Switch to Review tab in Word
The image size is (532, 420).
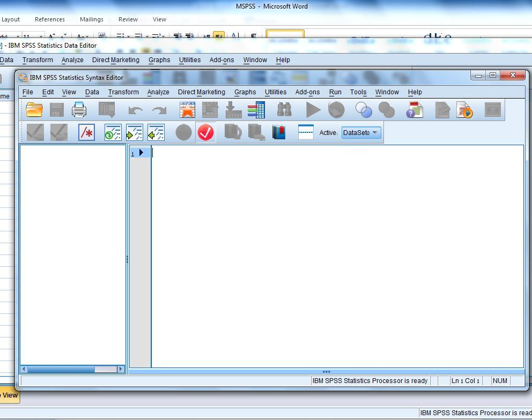(x=128, y=19)
